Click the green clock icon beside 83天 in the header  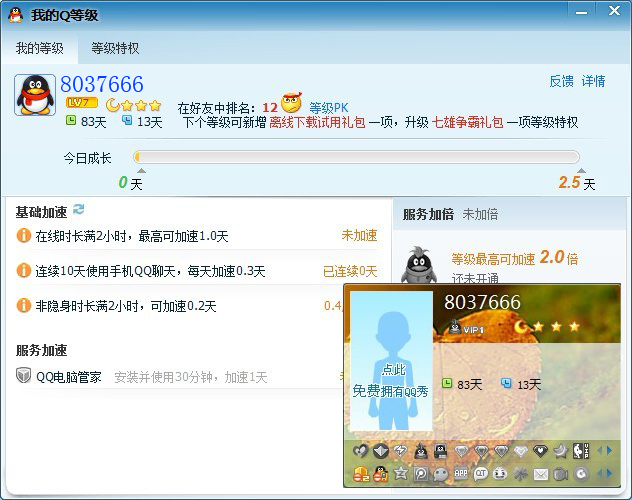click(71, 120)
